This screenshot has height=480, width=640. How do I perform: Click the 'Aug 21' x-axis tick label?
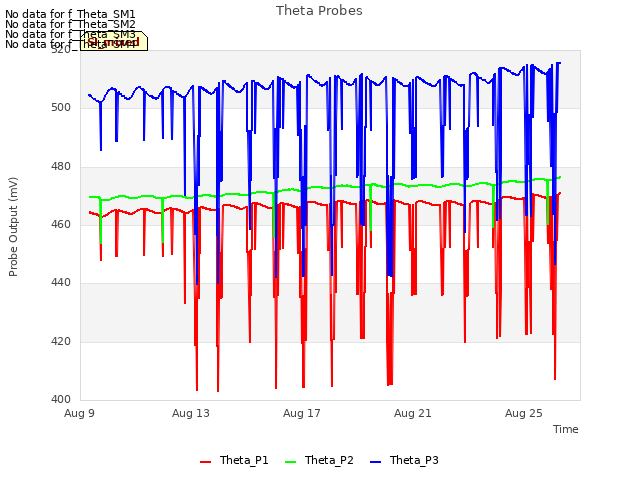tap(413, 413)
